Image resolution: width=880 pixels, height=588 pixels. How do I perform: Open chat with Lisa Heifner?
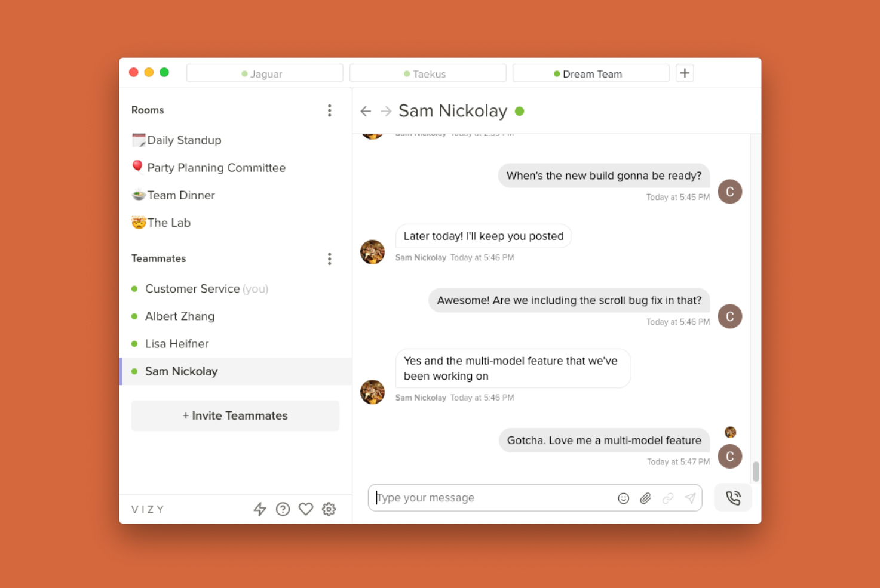click(x=236, y=344)
